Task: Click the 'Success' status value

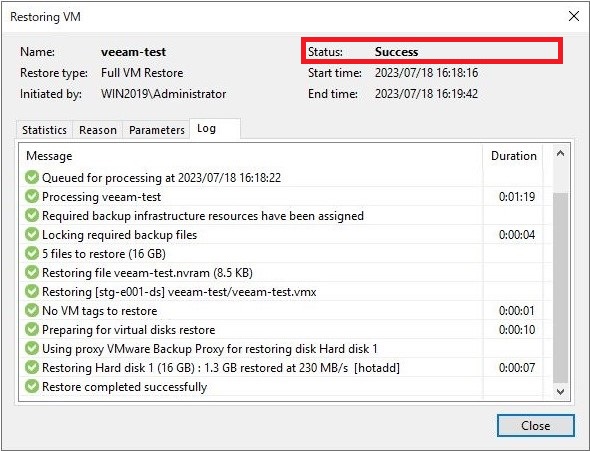Action: tap(397, 52)
